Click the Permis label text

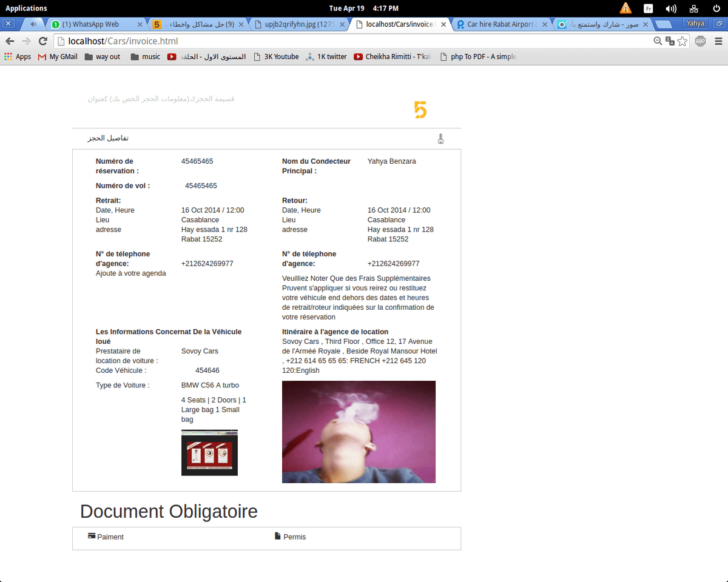(295, 537)
